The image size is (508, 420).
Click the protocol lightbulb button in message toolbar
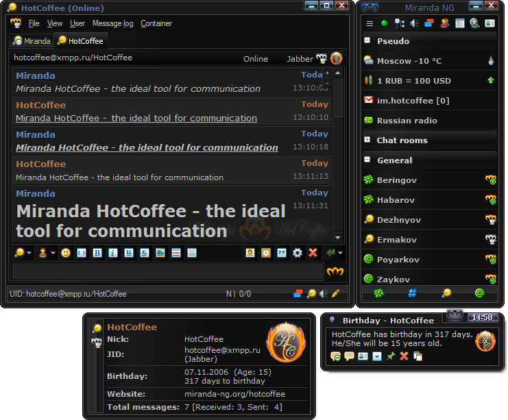tap(19, 253)
